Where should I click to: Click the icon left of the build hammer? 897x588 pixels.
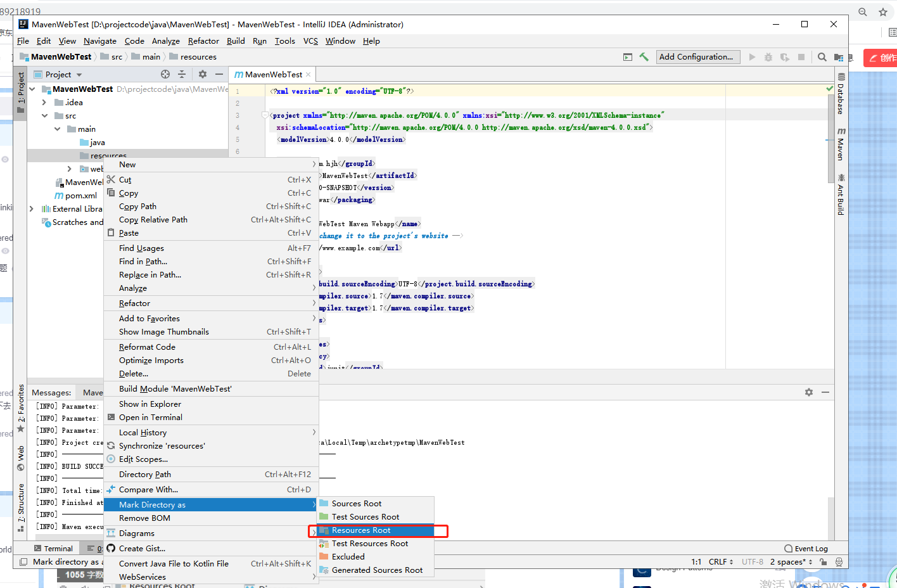pos(628,57)
